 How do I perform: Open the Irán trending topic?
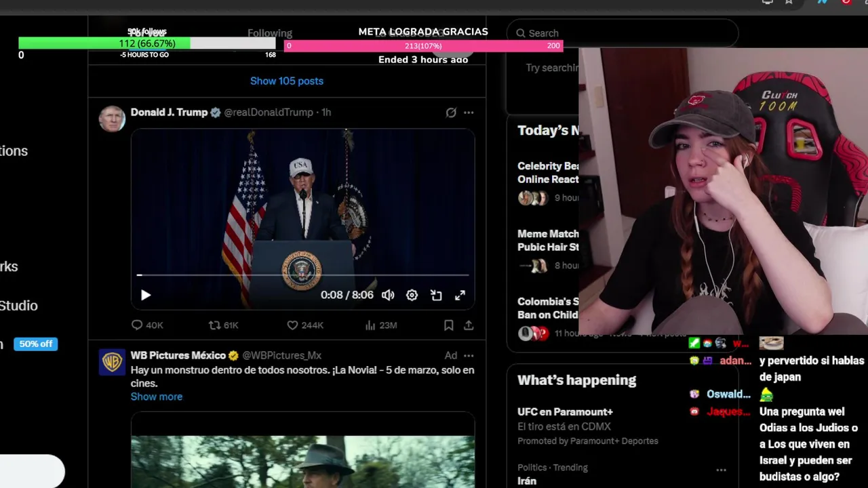(x=527, y=481)
